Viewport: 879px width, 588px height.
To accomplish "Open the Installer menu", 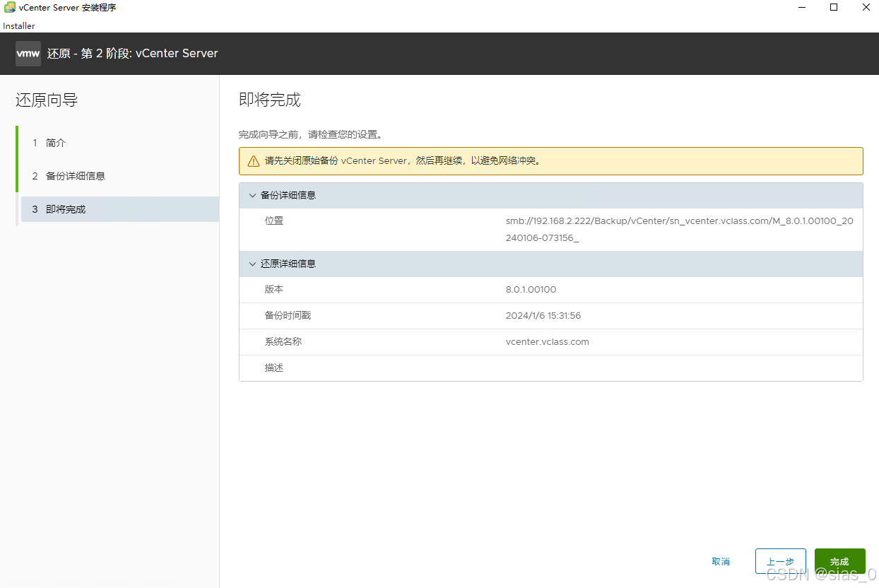I will 19,26.
